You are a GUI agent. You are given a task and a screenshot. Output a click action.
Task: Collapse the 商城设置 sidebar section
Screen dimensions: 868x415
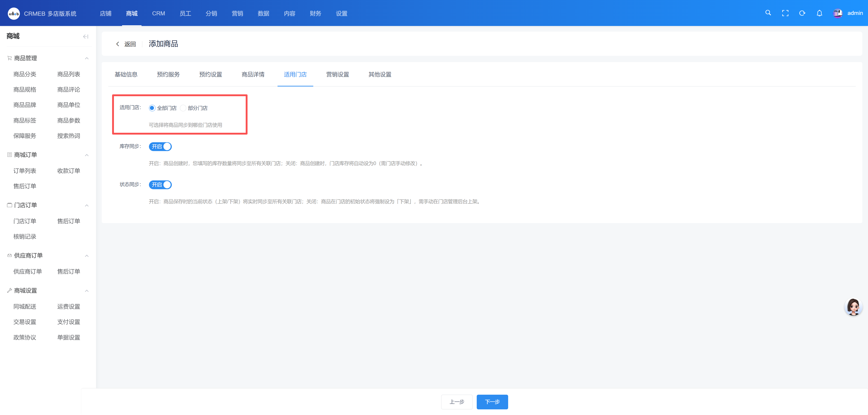(x=87, y=291)
